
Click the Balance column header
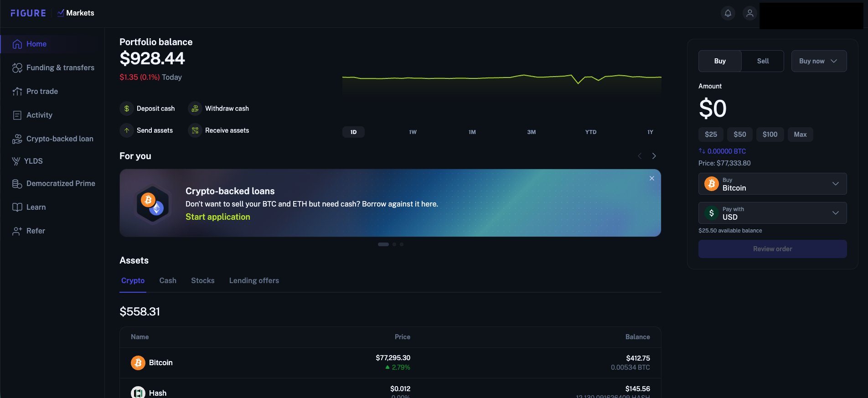pos(638,337)
